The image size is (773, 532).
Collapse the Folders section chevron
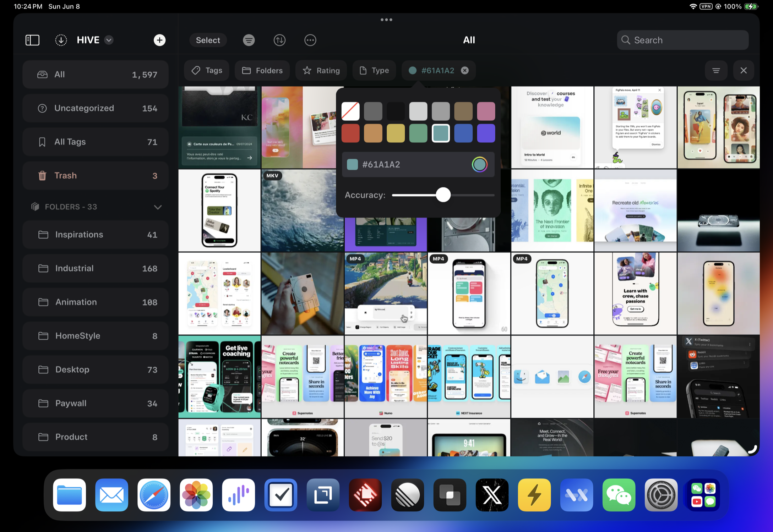coord(158,207)
